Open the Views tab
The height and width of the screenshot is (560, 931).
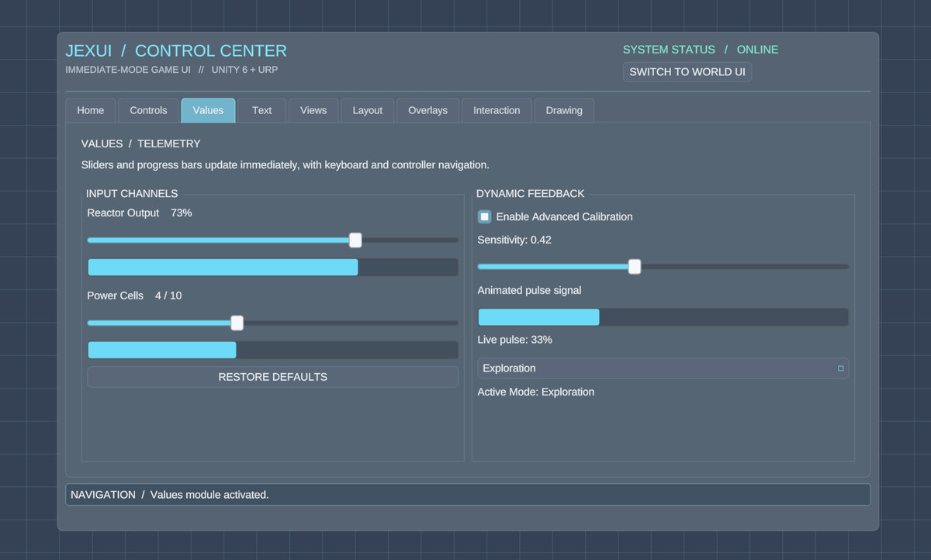tap(313, 110)
